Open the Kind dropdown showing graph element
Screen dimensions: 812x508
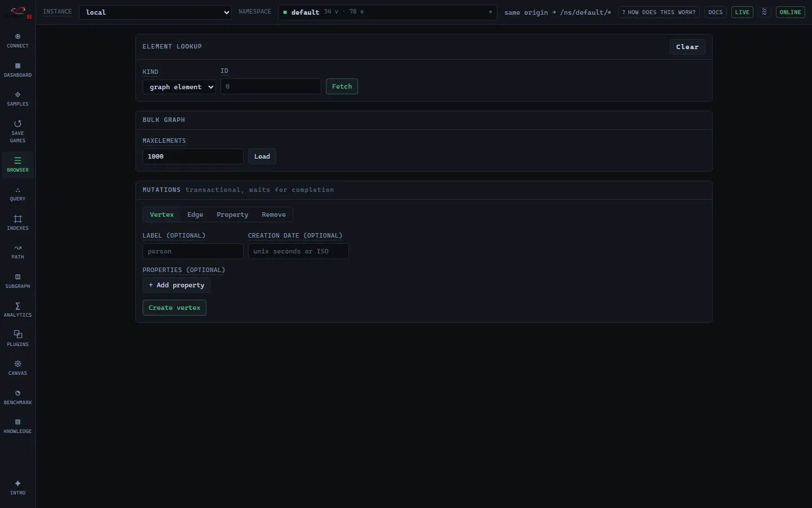[x=179, y=87]
